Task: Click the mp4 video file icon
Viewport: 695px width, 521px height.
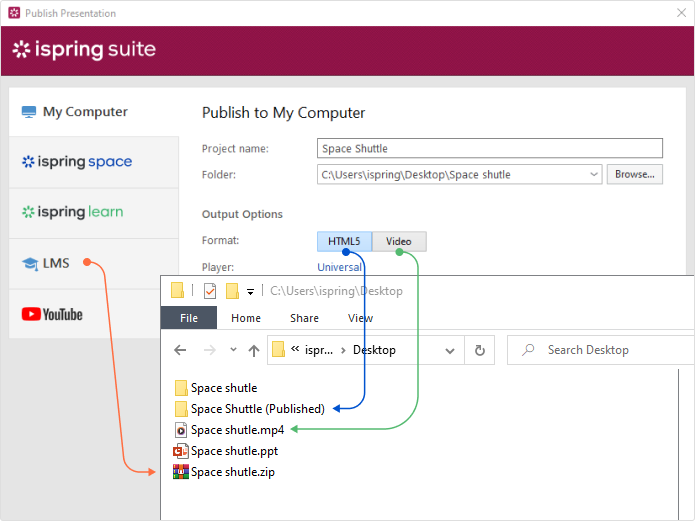Action: pos(181,430)
